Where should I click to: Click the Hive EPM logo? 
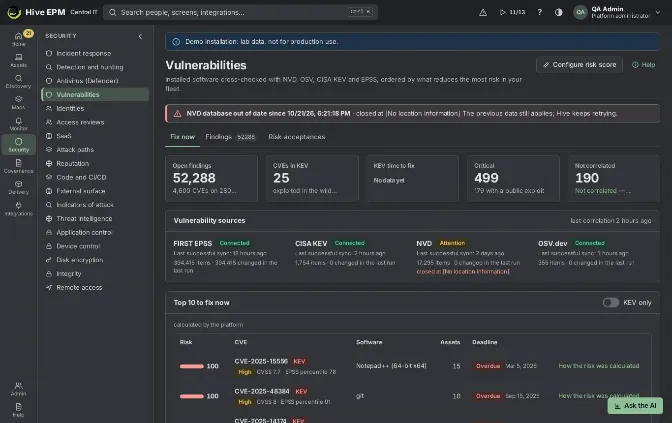coord(14,12)
